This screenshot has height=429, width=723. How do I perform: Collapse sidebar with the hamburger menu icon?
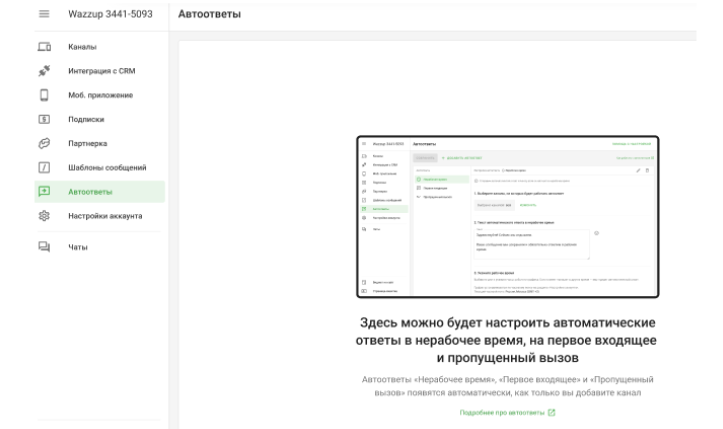tap(31, 16)
